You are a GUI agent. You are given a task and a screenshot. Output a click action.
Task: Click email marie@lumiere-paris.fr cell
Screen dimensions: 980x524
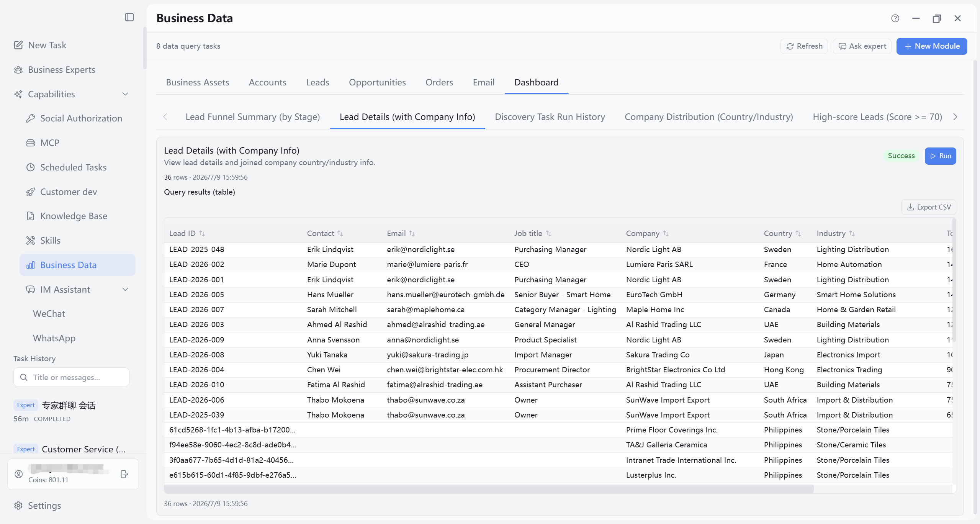(427, 264)
